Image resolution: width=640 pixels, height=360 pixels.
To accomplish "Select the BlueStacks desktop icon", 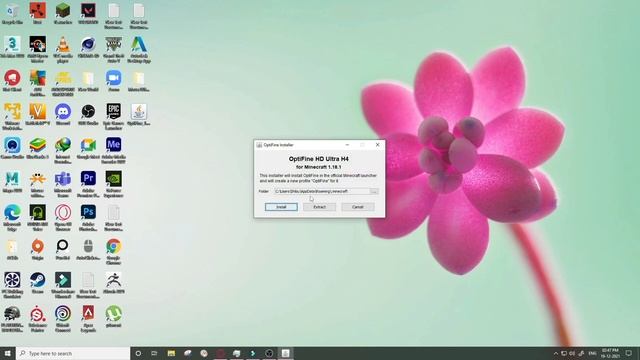I will pyautogui.click(x=38, y=148).
